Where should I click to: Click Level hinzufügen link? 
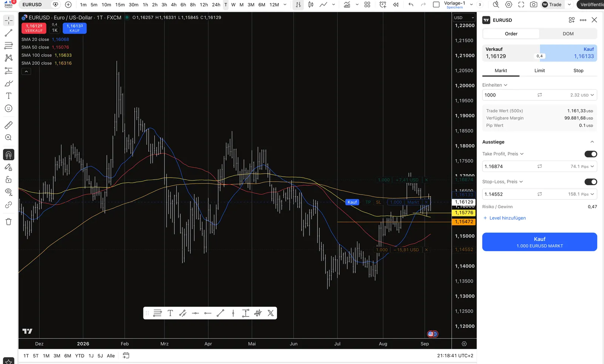[x=505, y=218]
